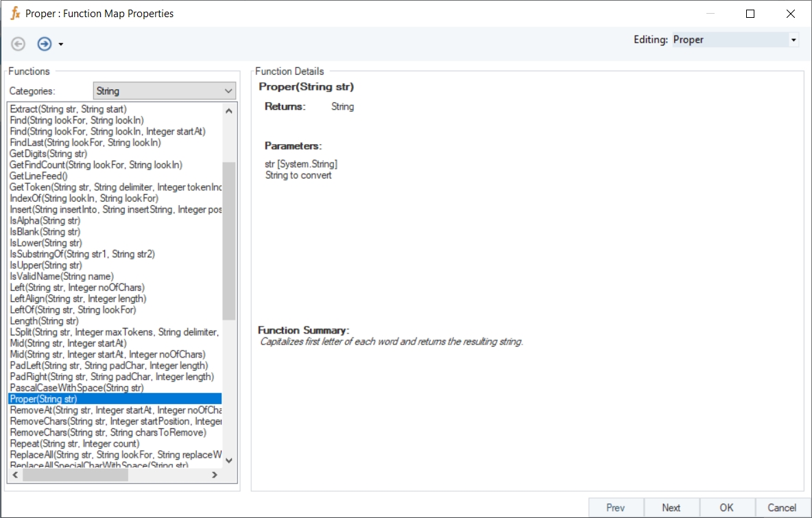Image resolution: width=812 pixels, height=518 pixels.
Task: Choose PascalCaseWithSpace(String str) function
Action: pos(77,388)
